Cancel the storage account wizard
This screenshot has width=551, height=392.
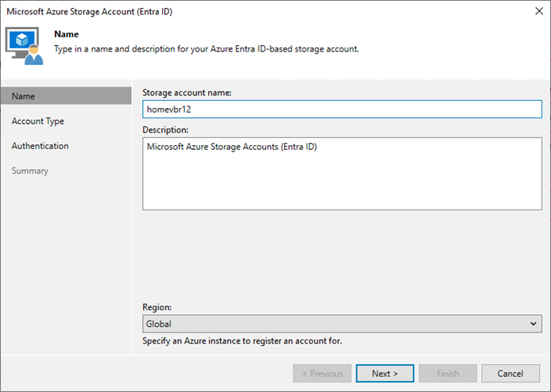[x=511, y=374]
